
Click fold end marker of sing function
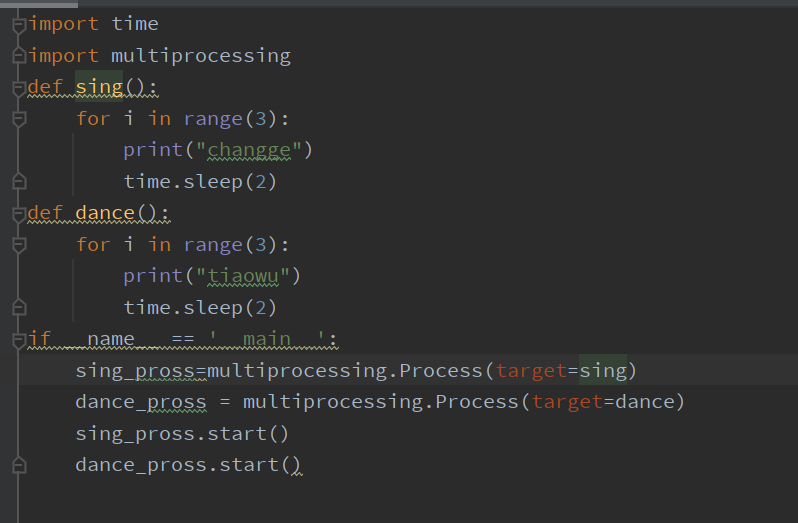click(x=18, y=182)
